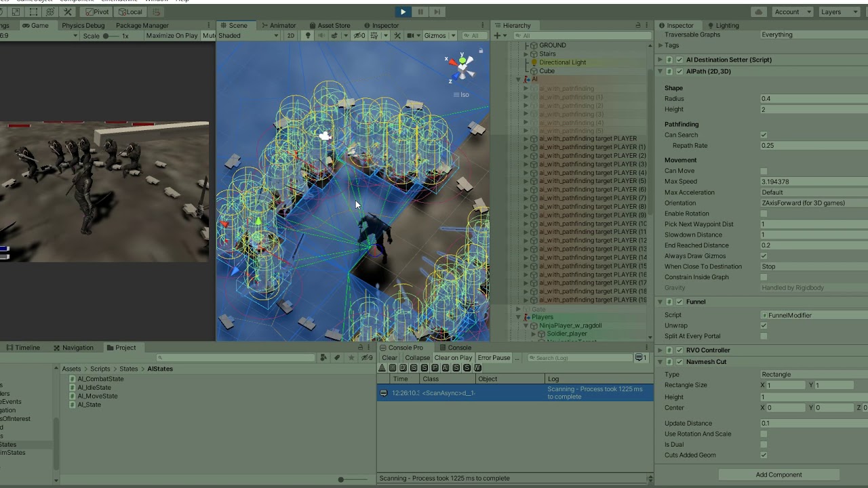868x488 pixels.
Task: Select GROUND in the Hierarchy
Action: click(x=553, y=45)
